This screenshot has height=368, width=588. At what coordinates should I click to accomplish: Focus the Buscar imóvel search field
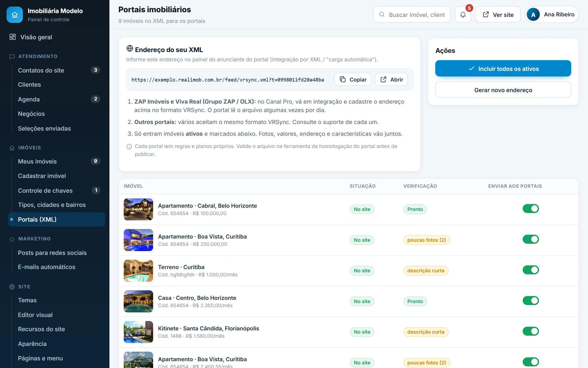tap(412, 15)
